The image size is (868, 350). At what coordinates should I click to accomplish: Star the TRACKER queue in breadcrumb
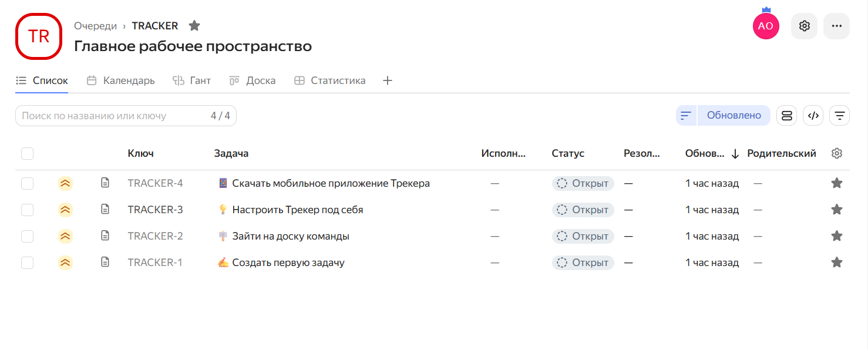pos(194,26)
